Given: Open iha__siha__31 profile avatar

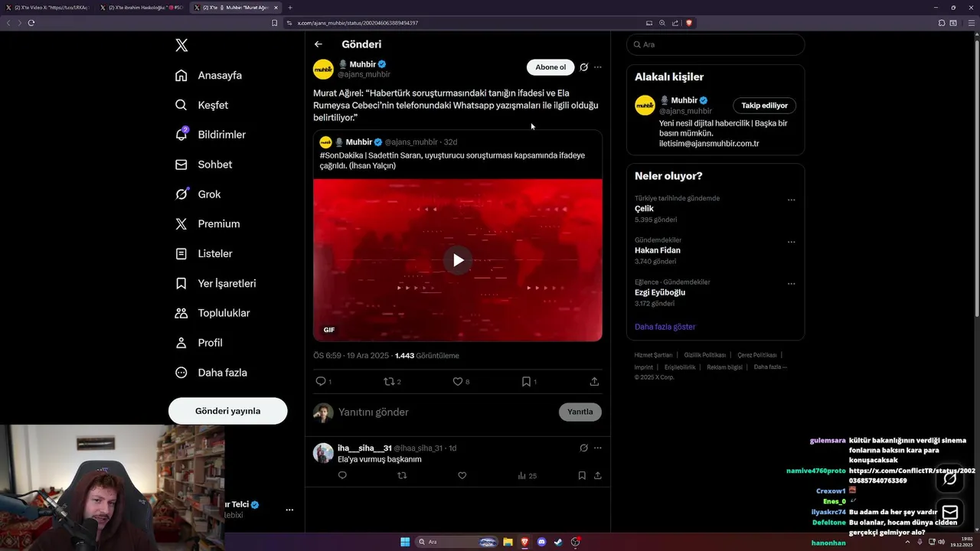Looking at the screenshot, I should (323, 452).
